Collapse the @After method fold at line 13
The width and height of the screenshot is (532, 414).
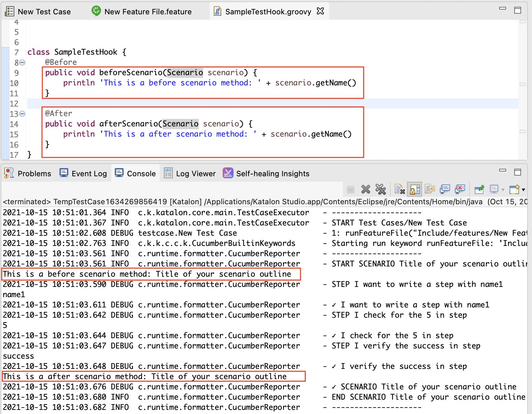22,114
